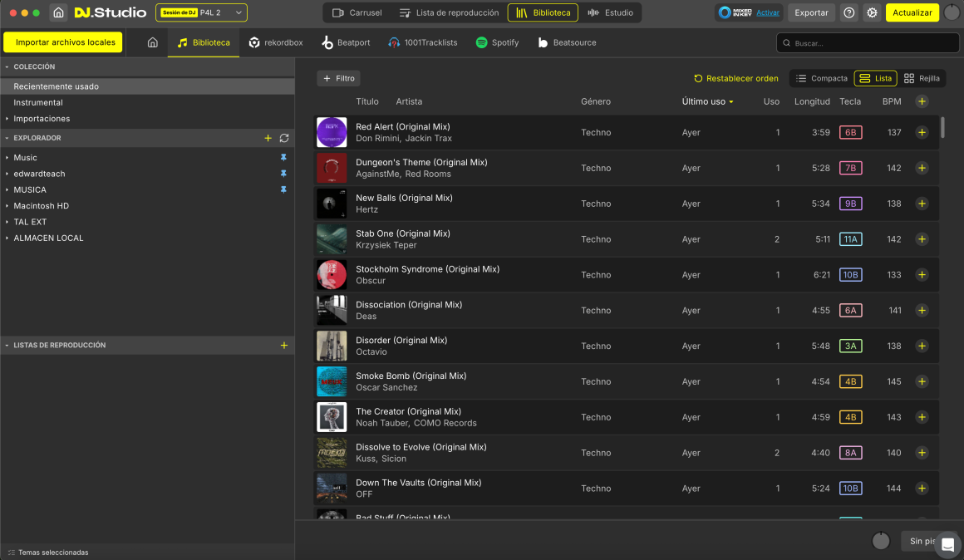The image size is (964, 560).
Task: Open the Filtro button
Action: 339,78
